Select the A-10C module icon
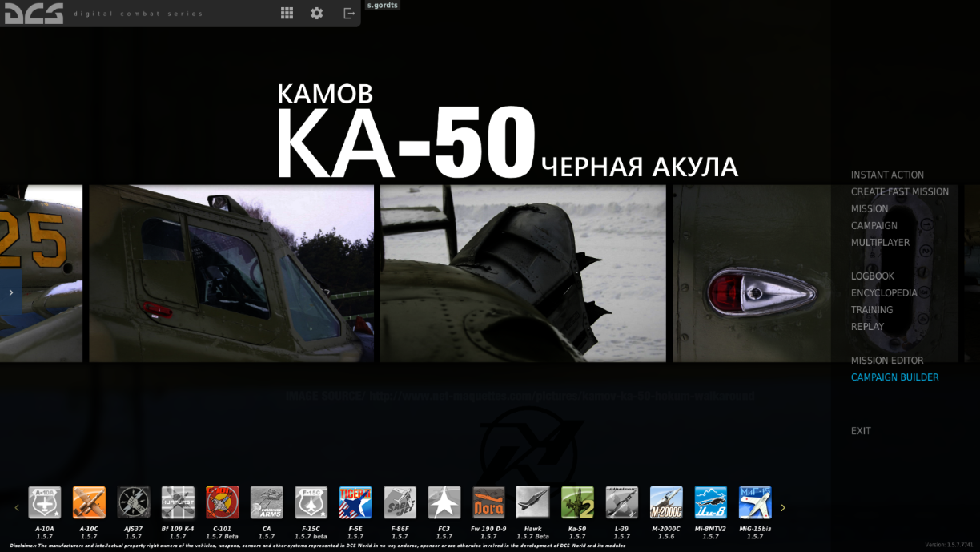This screenshot has height=552, width=980. (89, 502)
